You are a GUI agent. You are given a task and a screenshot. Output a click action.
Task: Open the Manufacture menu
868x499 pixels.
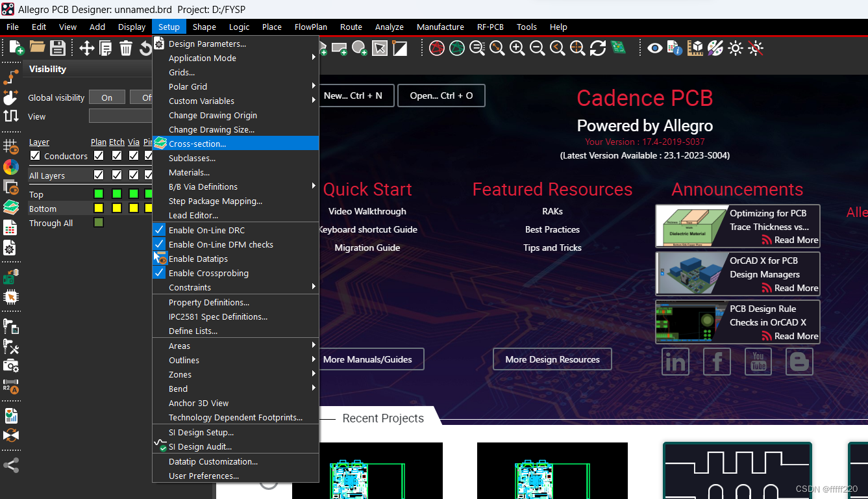pos(440,27)
